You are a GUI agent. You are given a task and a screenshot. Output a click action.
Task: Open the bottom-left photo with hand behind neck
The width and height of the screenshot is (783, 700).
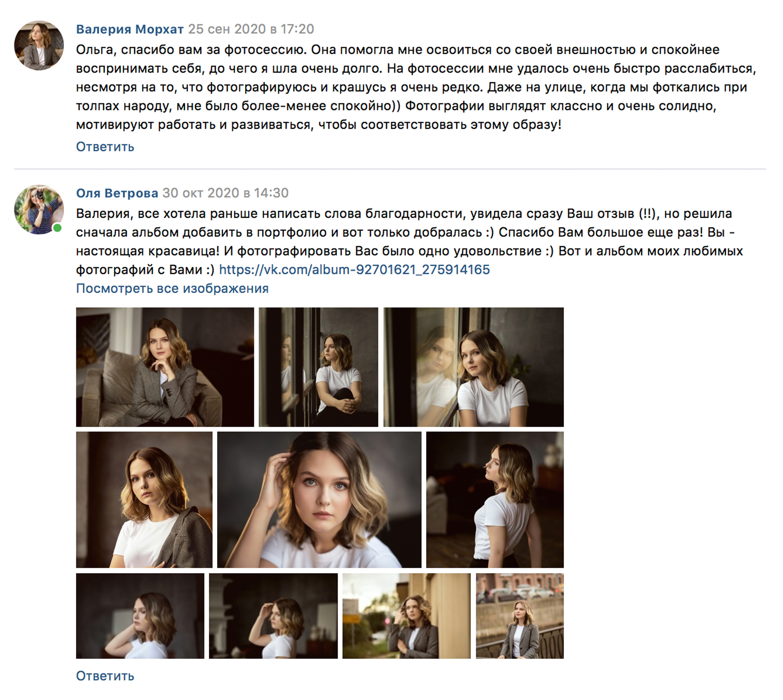click(x=140, y=616)
